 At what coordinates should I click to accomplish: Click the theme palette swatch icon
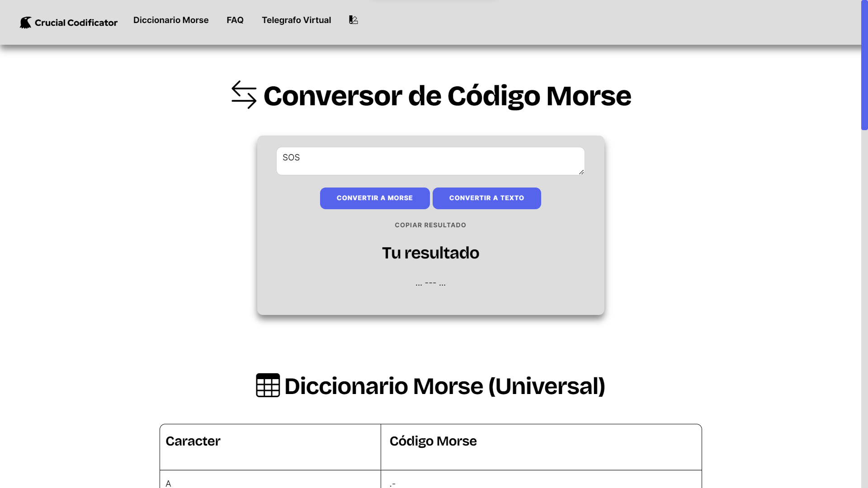click(x=354, y=20)
